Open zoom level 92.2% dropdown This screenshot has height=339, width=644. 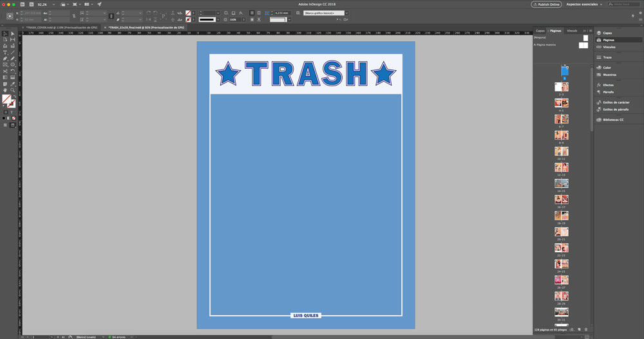point(54,4)
